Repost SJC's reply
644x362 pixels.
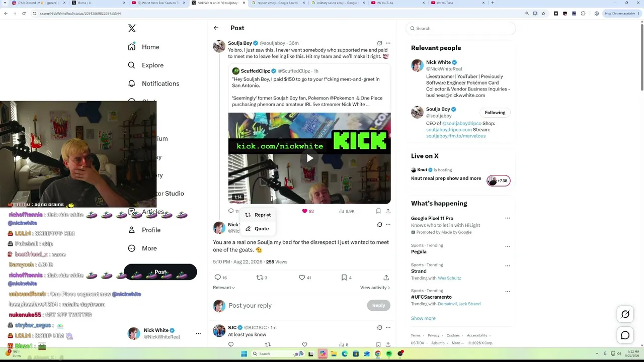pyautogui.click(x=268, y=345)
